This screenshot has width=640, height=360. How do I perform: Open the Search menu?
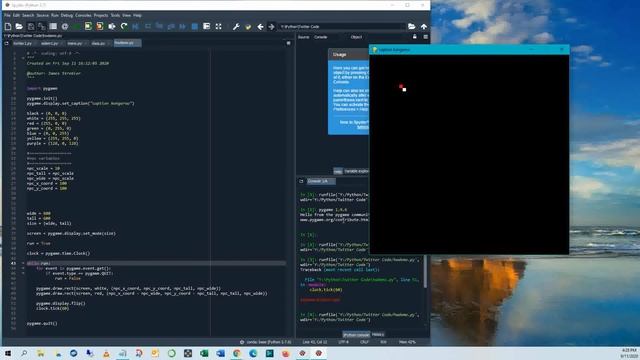point(28,16)
